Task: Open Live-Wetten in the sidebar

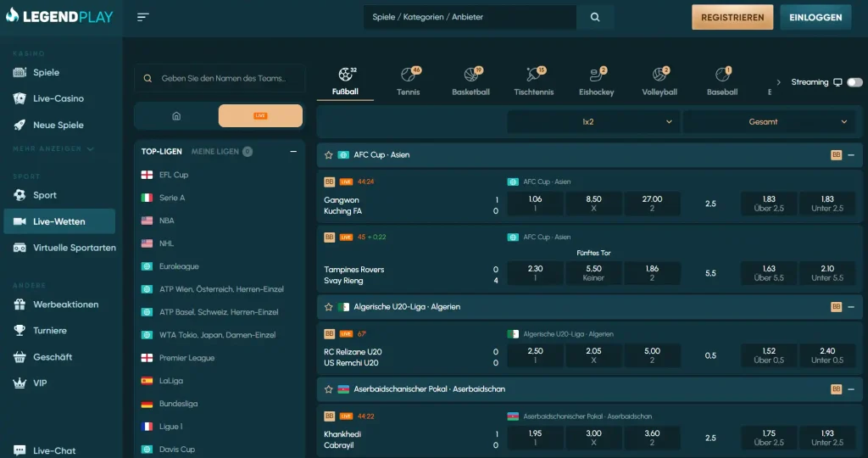Action: point(59,221)
